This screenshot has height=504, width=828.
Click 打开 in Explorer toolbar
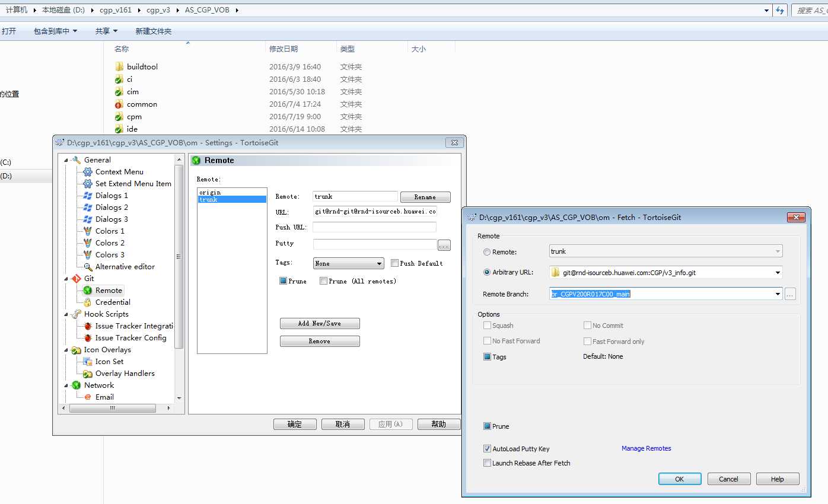point(9,31)
